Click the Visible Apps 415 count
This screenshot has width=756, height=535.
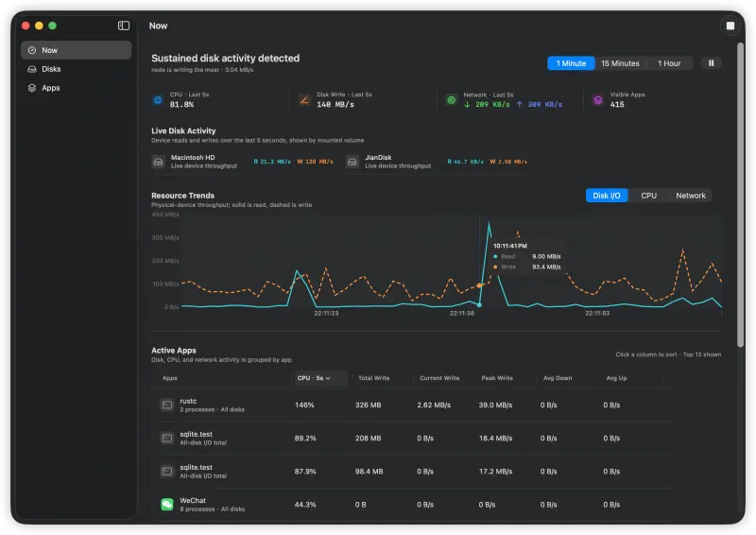coord(617,105)
